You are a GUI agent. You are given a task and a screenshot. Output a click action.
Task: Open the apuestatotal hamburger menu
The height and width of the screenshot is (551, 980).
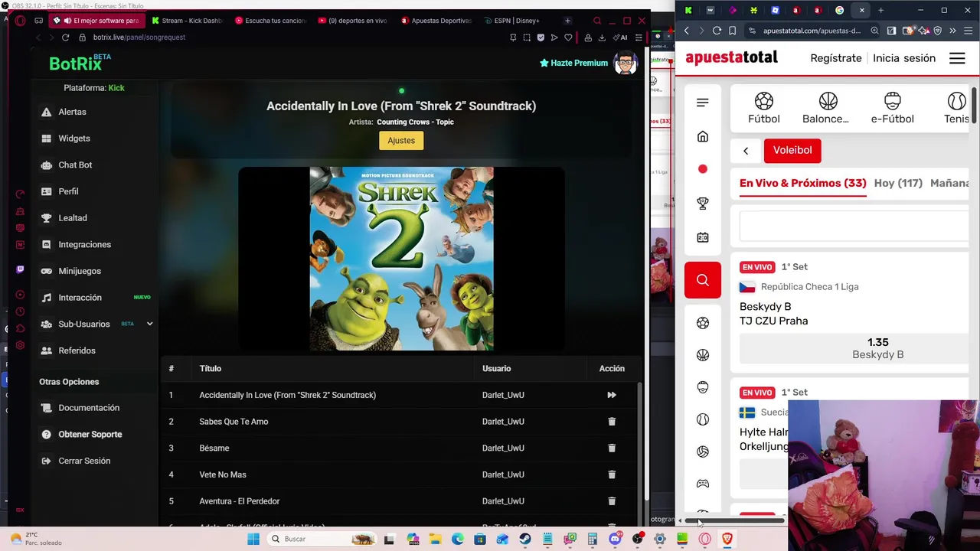point(957,58)
